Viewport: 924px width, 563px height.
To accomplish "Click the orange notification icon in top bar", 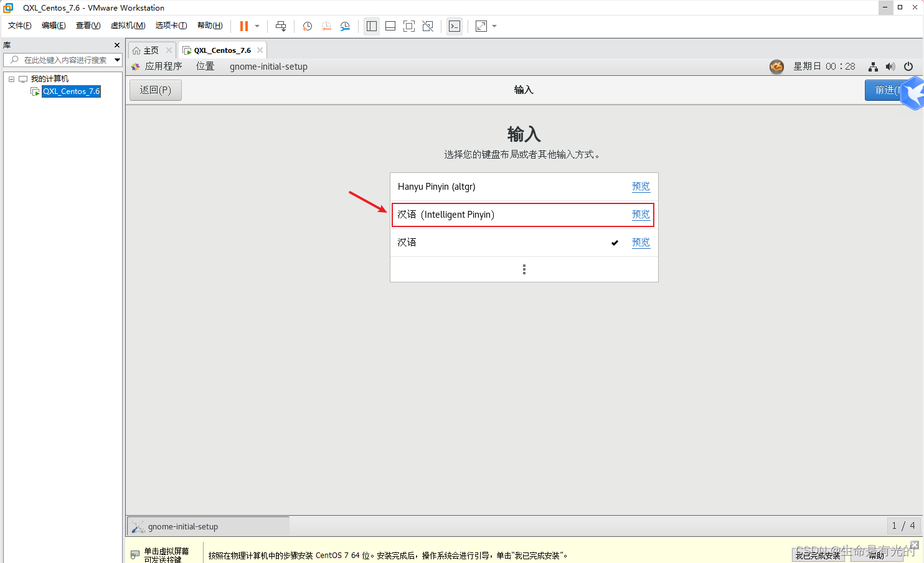I will coord(776,67).
